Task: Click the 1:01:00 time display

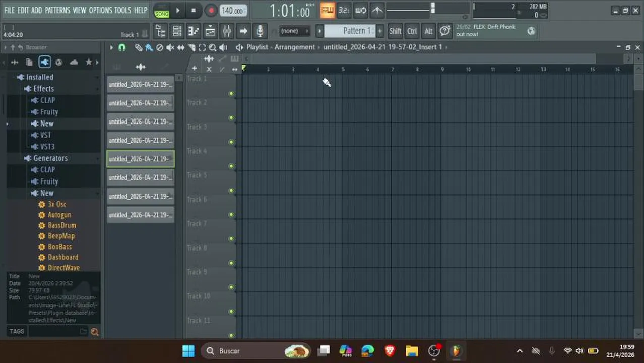Action: [x=291, y=10]
